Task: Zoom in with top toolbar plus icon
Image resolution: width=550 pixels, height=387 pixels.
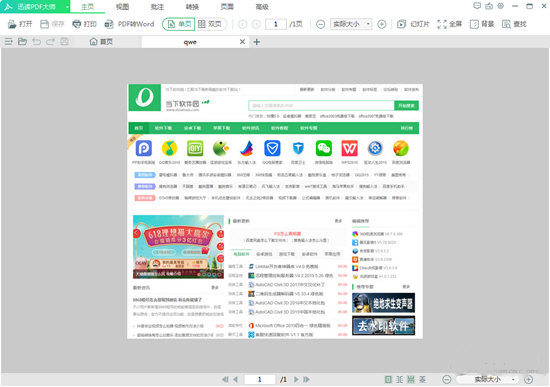Action: (382, 24)
